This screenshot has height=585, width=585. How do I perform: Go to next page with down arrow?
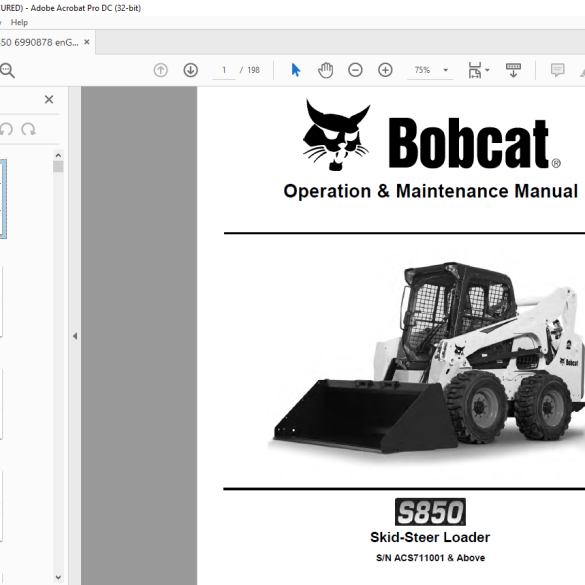[191, 70]
